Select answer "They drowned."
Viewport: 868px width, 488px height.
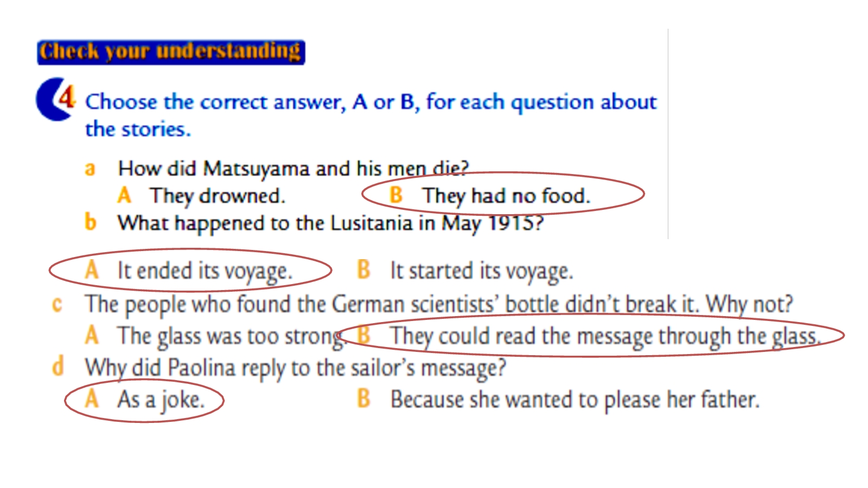pos(217,196)
